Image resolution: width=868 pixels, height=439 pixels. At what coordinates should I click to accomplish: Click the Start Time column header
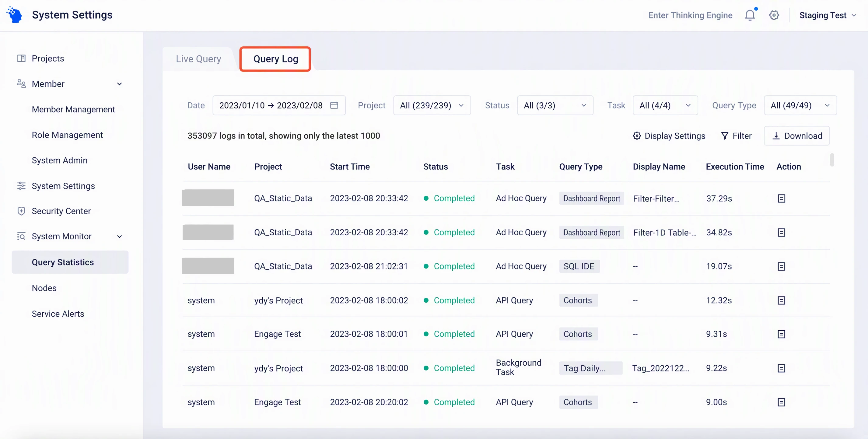coord(350,167)
